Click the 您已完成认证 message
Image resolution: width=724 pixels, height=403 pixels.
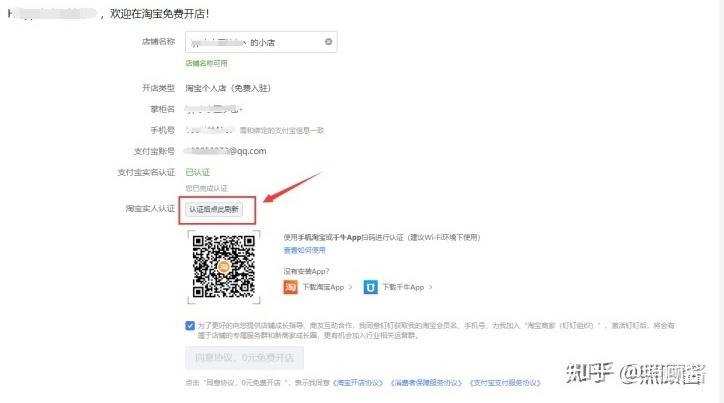pyautogui.click(x=206, y=188)
